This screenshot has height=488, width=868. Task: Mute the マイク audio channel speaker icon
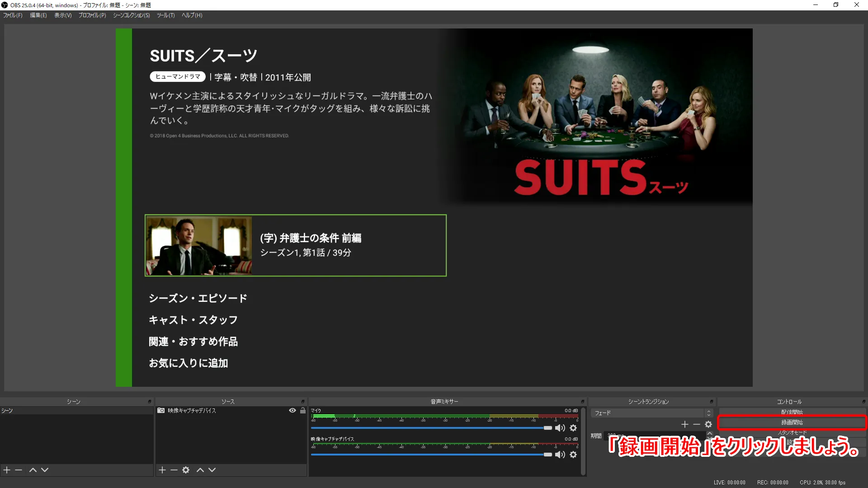coord(560,428)
